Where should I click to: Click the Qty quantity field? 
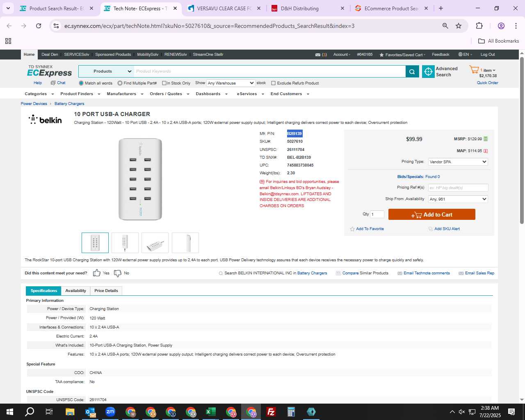tap(377, 214)
